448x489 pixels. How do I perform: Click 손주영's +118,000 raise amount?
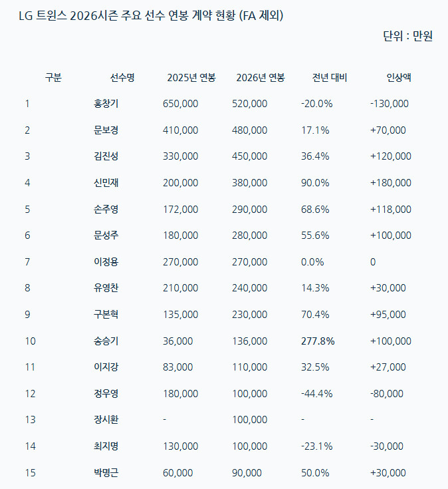(x=391, y=209)
